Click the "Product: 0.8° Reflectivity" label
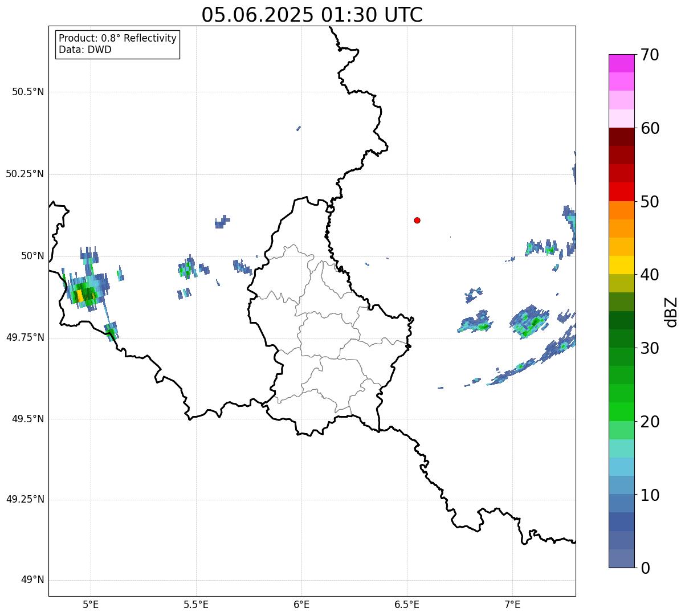Image resolution: width=685 pixels, height=616 pixels. 118,38
